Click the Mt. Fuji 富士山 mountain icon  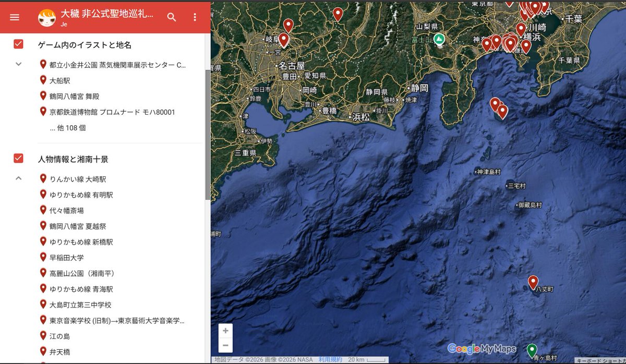tap(439, 39)
